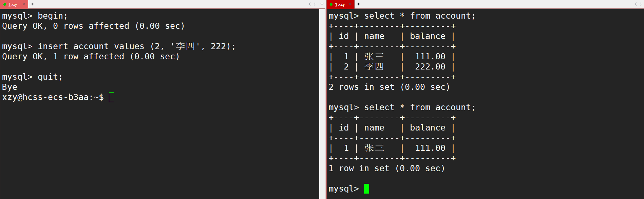The width and height of the screenshot is (644, 199).
Task: Select the '1 xzy' tab in right pane
Action: 340,4
